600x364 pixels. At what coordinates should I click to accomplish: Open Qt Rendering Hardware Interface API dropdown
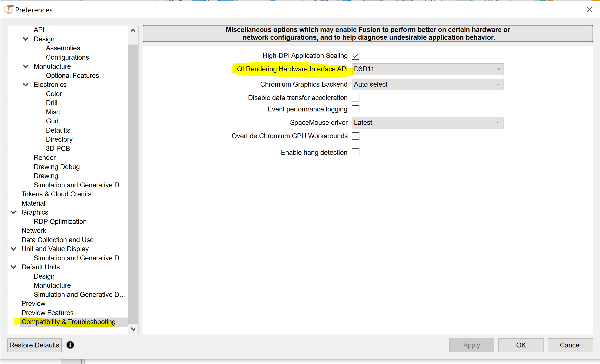(x=427, y=69)
